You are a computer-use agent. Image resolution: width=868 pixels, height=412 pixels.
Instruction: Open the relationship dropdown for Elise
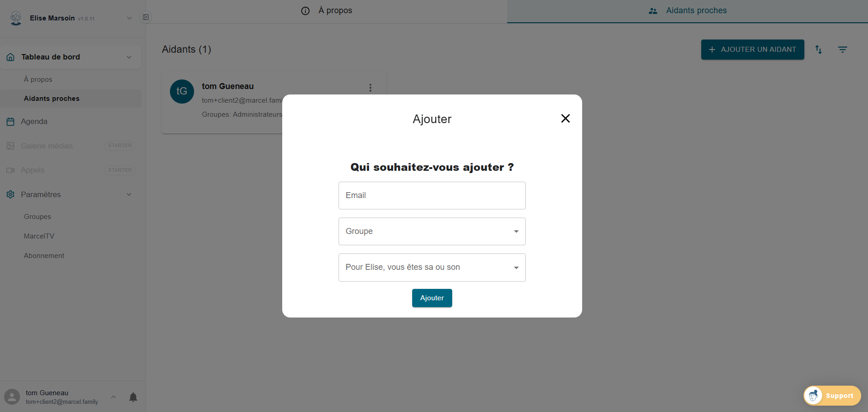(432, 268)
